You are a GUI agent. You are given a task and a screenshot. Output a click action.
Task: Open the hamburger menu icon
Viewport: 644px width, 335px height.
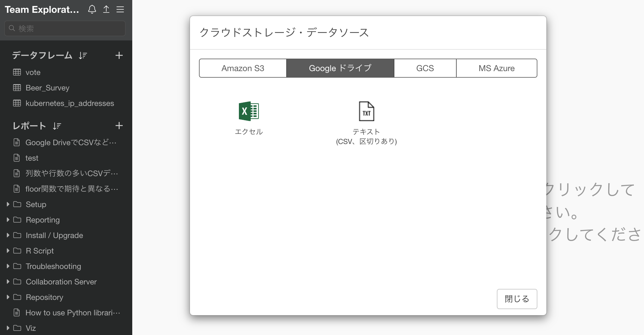[120, 10]
